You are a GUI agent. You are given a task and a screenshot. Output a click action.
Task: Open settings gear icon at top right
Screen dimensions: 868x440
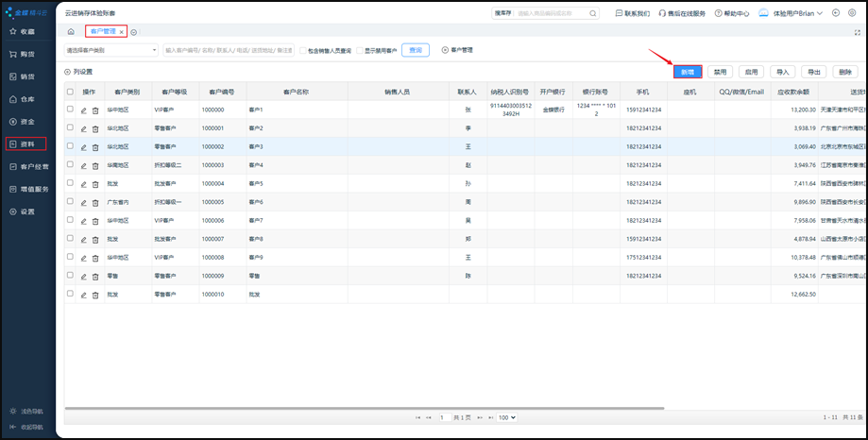click(x=854, y=13)
